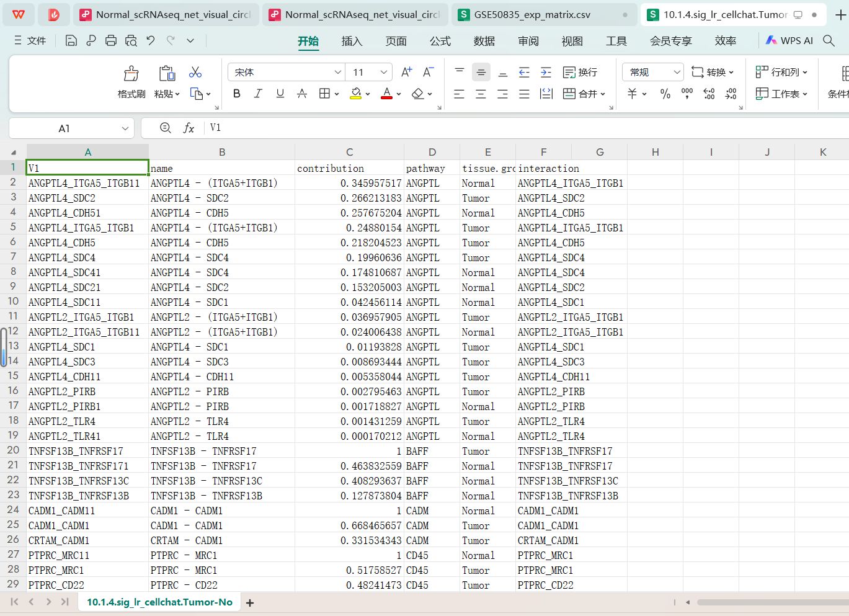Click the Distributed alignment icon
This screenshot has width=849, height=616.
point(546,94)
